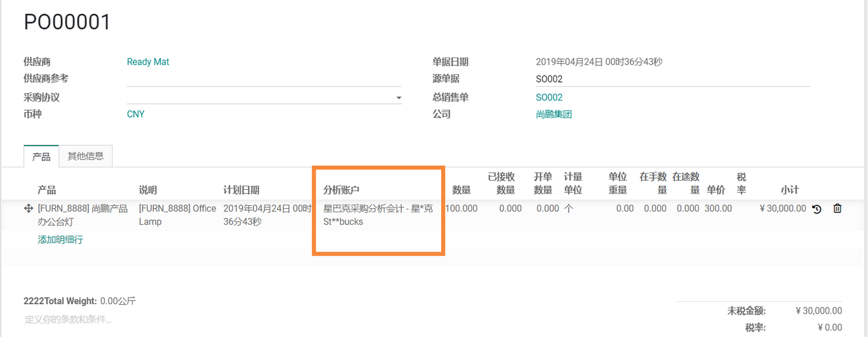Click the 单据日期 value 2019年04月24日
This screenshot has height=337, width=868.
point(599,62)
